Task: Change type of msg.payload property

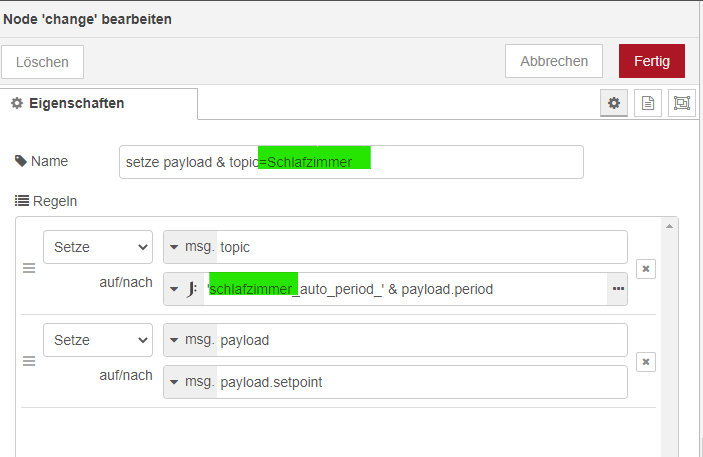Action: 190,340
